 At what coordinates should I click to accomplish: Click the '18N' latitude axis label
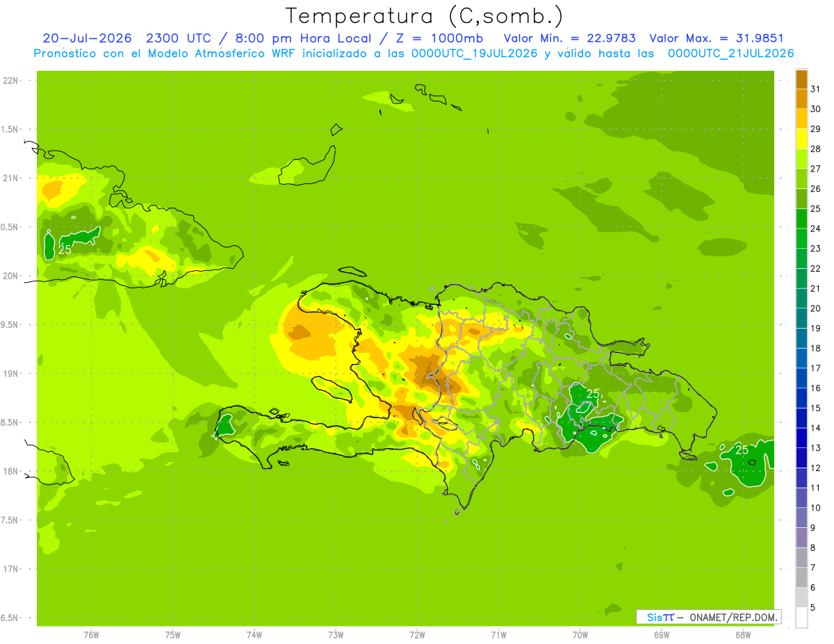pos(11,471)
